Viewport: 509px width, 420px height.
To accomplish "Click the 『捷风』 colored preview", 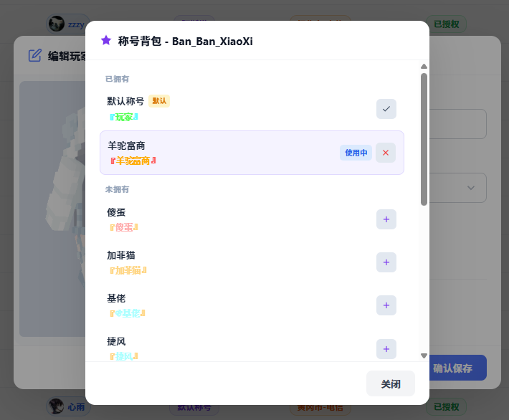I will [124, 356].
